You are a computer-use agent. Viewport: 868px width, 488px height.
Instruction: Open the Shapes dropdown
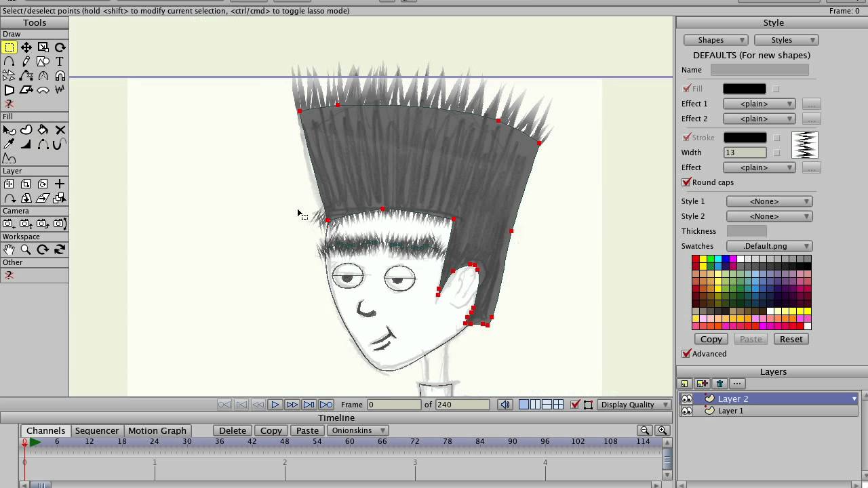(x=715, y=40)
